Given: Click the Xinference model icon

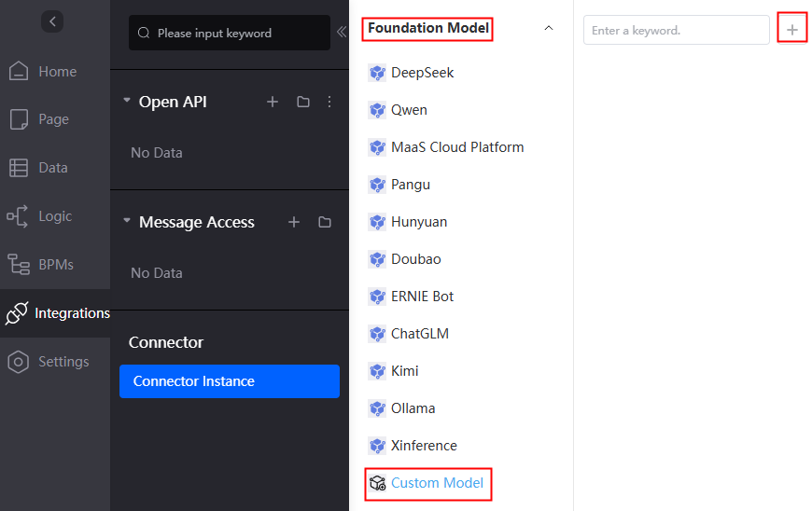Looking at the screenshot, I should [x=377, y=446].
